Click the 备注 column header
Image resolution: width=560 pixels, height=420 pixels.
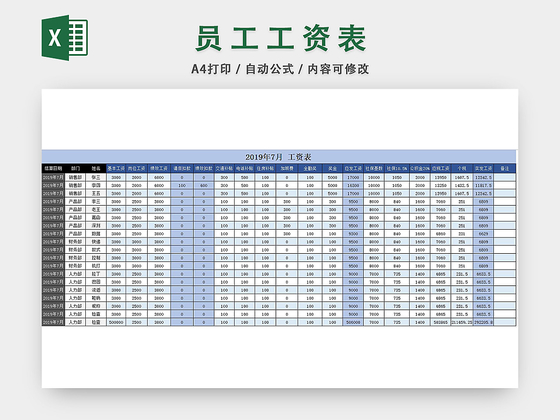(505, 168)
